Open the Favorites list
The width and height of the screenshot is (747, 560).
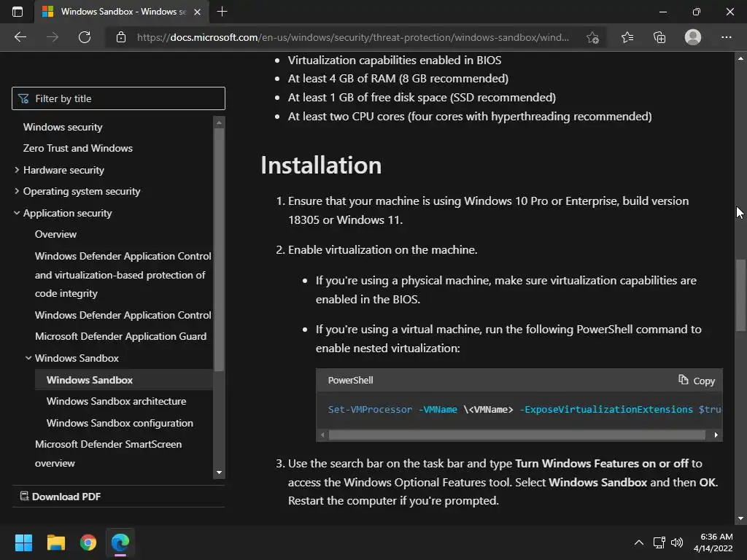tap(627, 37)
